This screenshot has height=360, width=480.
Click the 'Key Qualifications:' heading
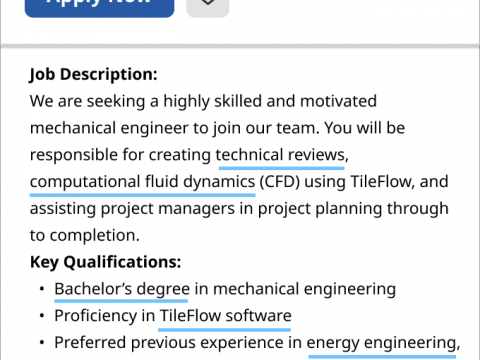[x=105, y=262]
